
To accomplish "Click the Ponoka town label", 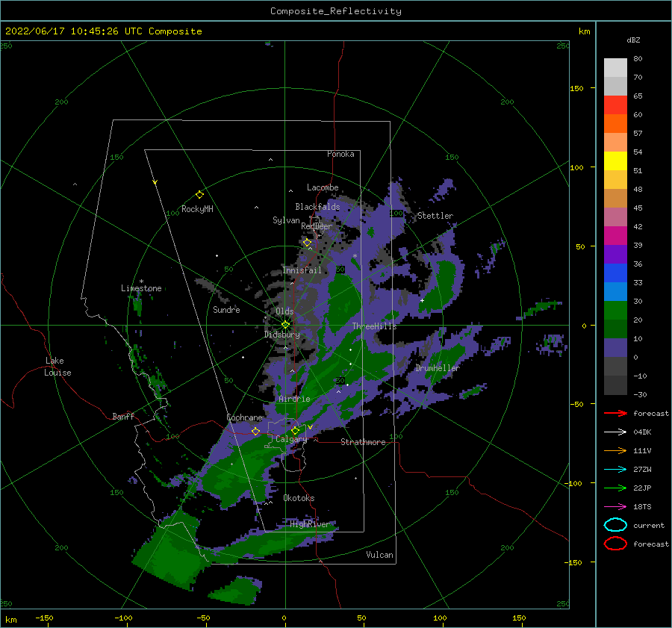I will (x=340, y=154).
